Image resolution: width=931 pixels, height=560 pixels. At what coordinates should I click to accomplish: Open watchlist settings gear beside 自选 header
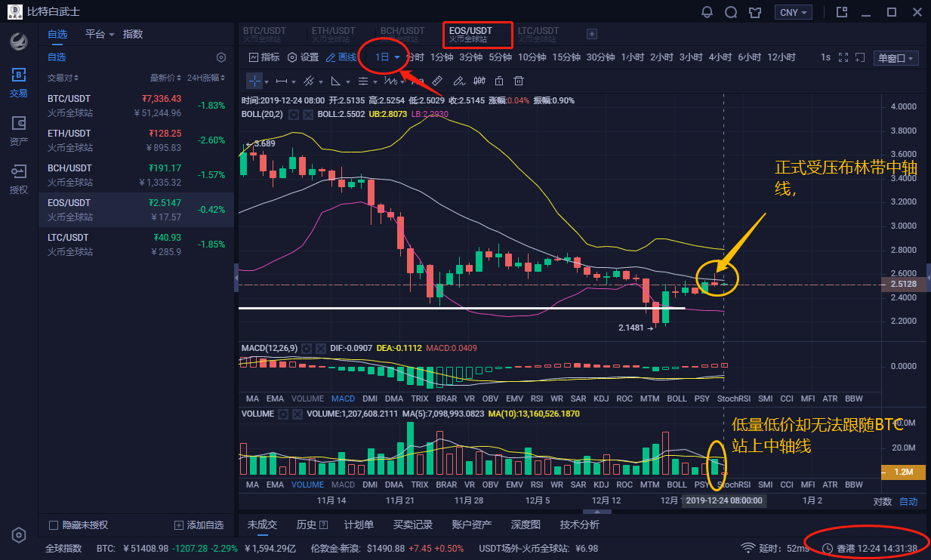click(x=221, y=57)
